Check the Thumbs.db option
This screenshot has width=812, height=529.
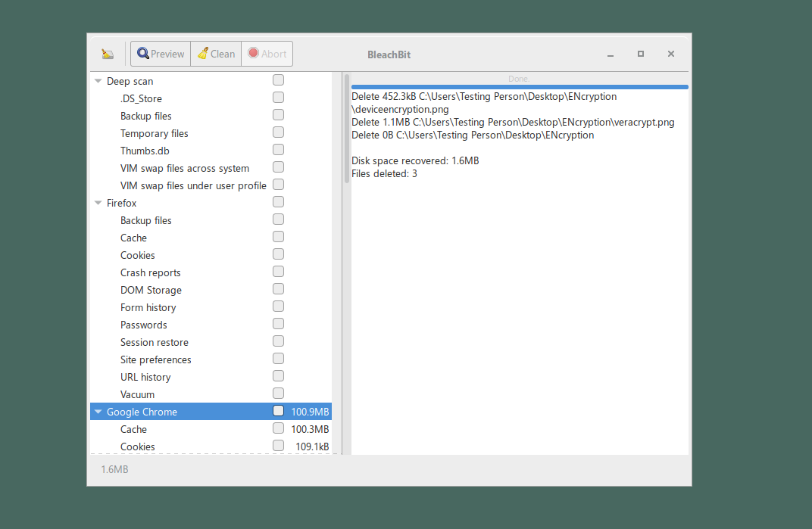278,150
